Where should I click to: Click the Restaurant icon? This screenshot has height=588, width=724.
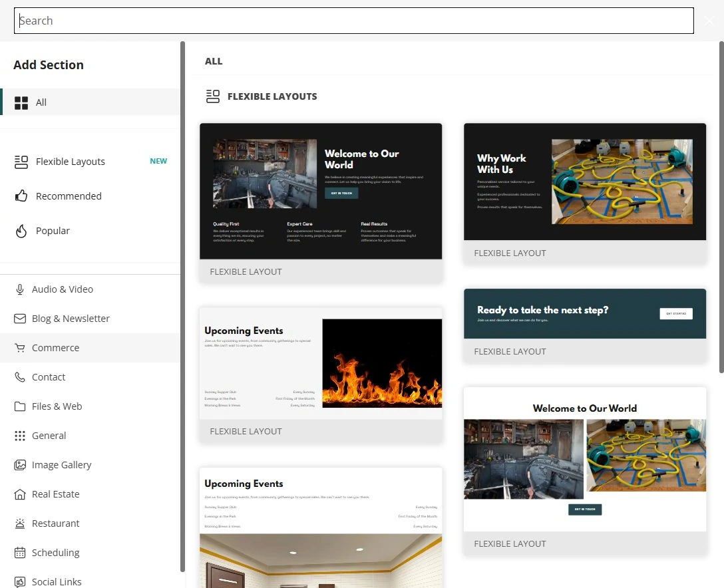(x=20, y=523)
